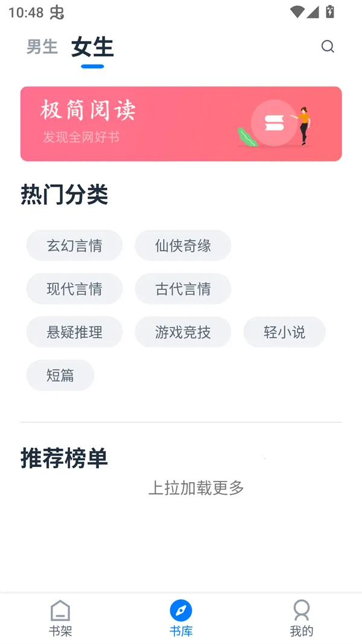The width and height of the screenshot is (362, 644).
Task: Switch to the 男生 tab
Action: (41, 47)
